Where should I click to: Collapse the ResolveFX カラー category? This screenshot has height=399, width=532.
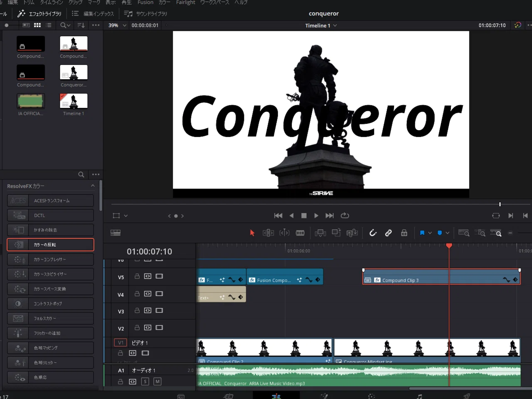click(x=93, y=186)
